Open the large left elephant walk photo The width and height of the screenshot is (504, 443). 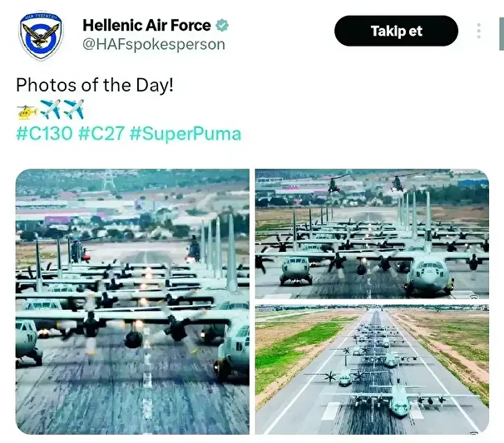tap(132, 302)
